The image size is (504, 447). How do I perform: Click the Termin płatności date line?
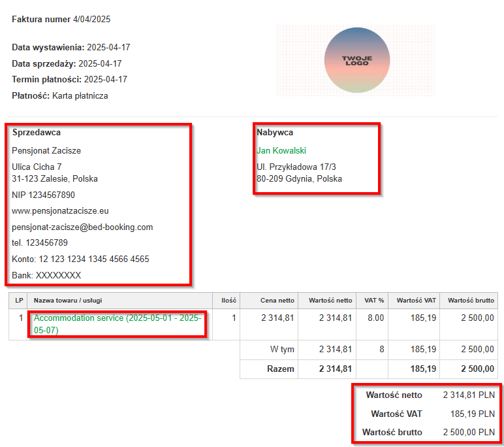(69, 80)
